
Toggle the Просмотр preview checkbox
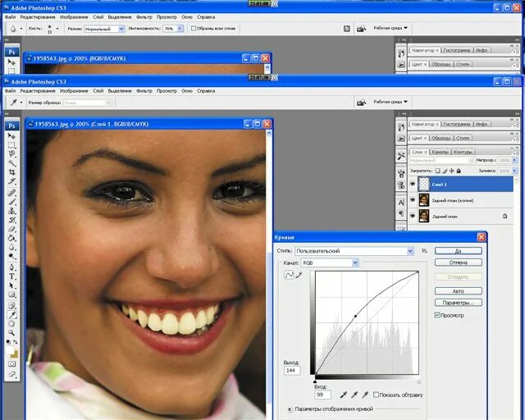pos(437,315)
